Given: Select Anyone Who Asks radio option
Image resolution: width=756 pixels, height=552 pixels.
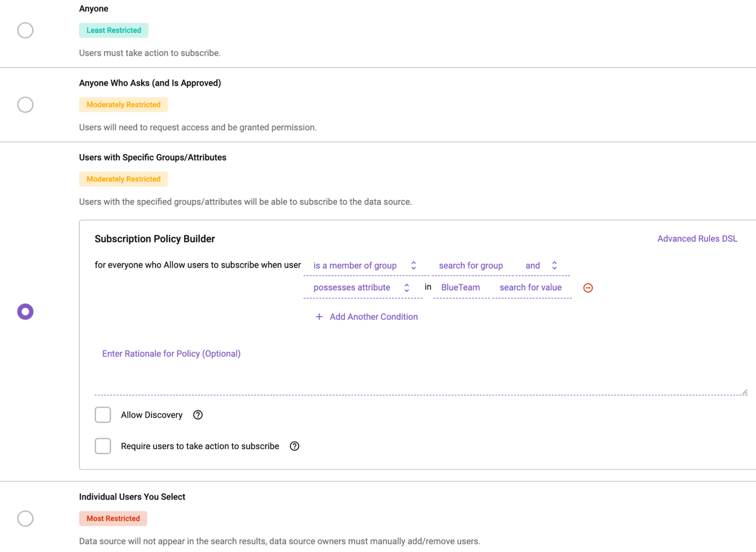Looking at the screenshot, I should click(x=25, y=105).
